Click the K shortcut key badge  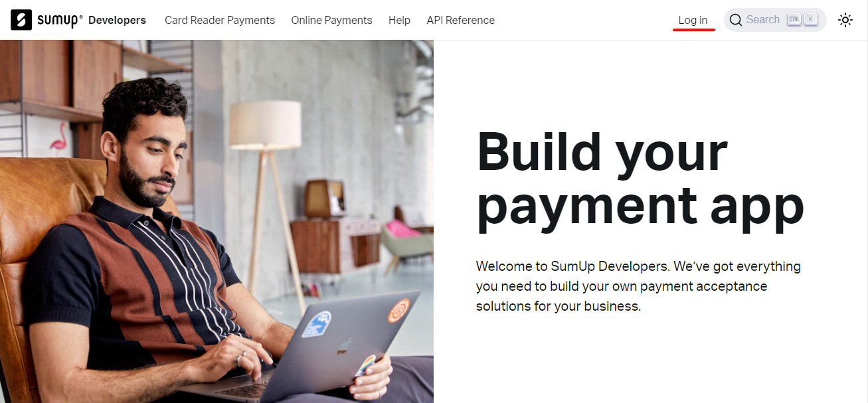click(x=811, y=20)
